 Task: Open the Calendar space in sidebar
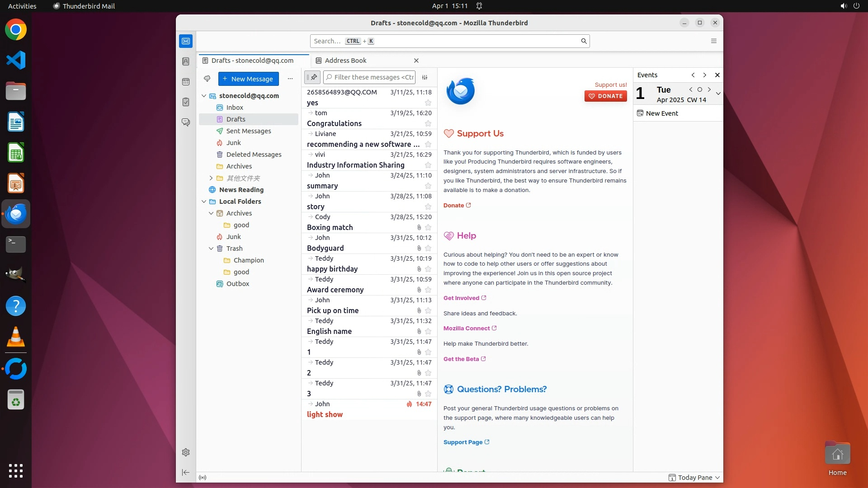tap(186, 82)
